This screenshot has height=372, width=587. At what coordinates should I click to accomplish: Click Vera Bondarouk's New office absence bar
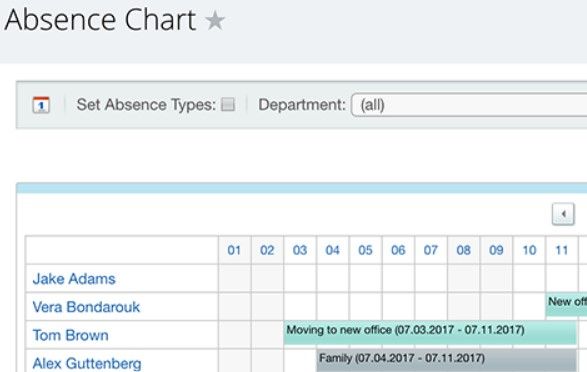[x=566, y=304]
